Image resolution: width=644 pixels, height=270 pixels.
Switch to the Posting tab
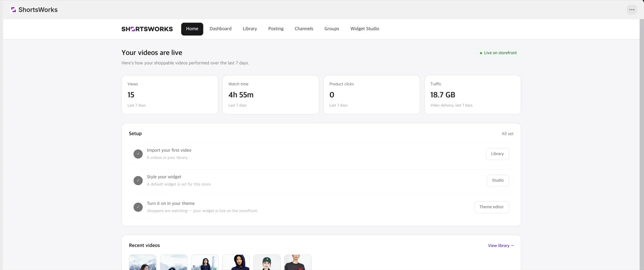[276, 29]
